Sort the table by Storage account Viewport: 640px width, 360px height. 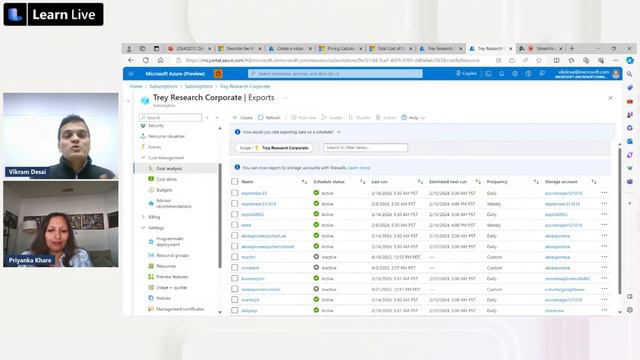click(593, 182)
